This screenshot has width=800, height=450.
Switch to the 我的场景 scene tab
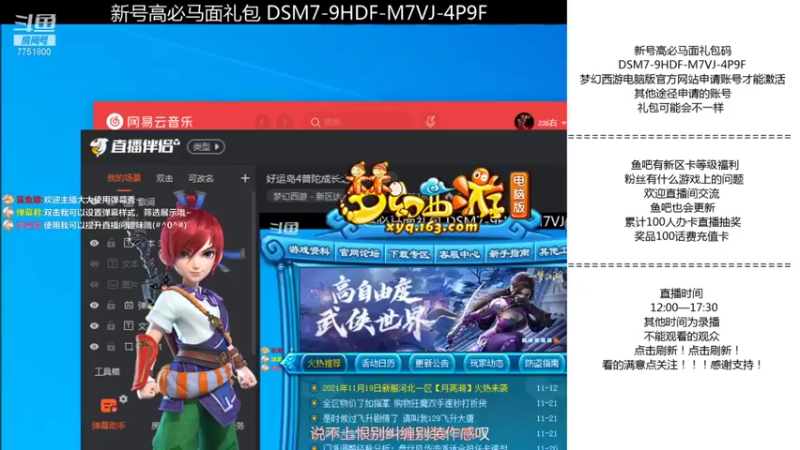click(x=123, y=178)
